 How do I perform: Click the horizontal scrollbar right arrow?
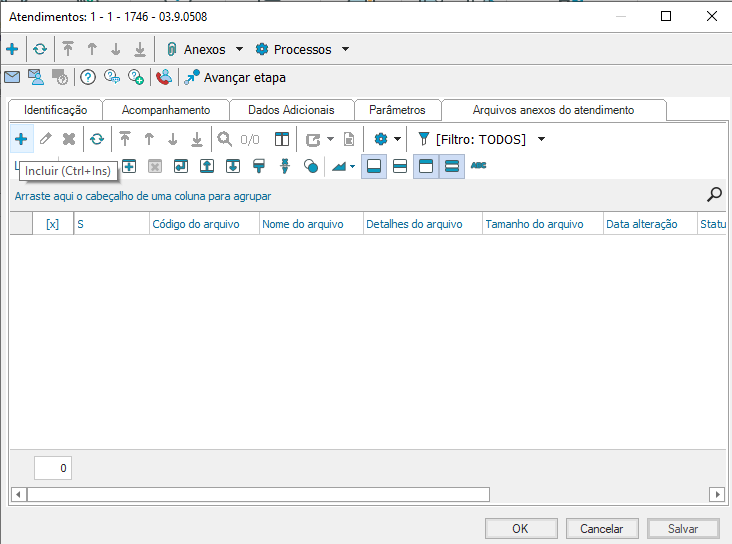[716, 494]
